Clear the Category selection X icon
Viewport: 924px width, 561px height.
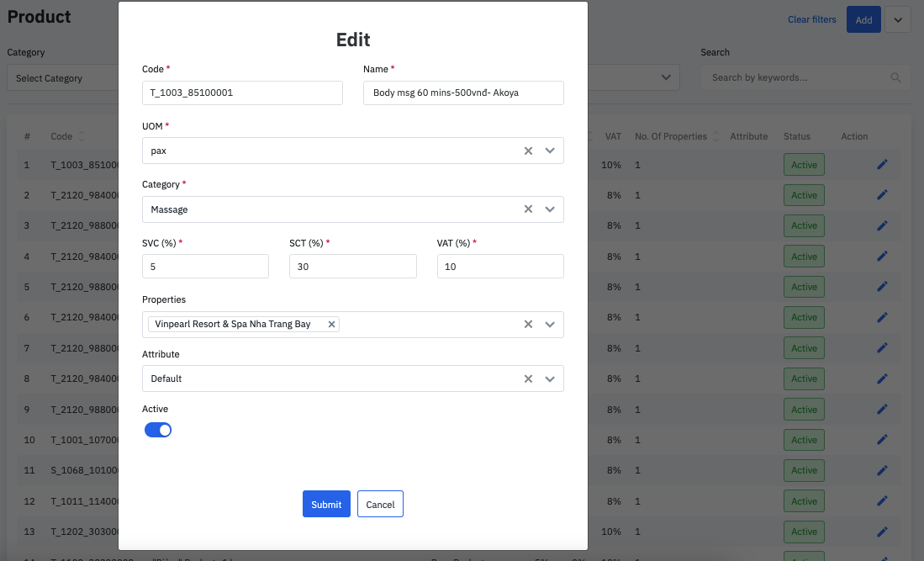click(x=528, y=209)
